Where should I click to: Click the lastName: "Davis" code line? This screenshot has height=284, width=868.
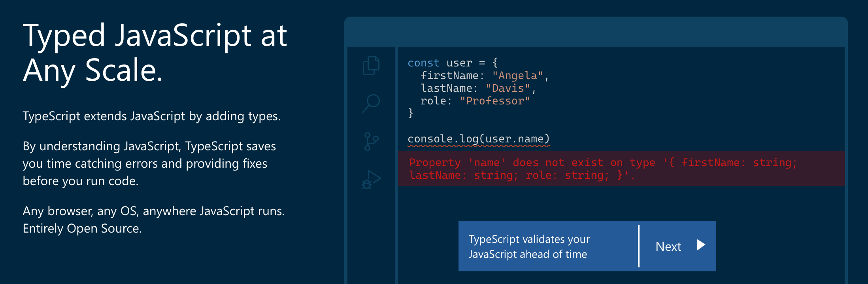pyautogui.click(x=478, y=88)
